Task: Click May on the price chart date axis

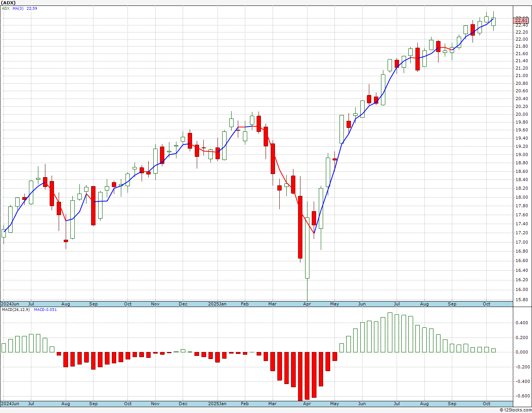Action: point(334,304)
